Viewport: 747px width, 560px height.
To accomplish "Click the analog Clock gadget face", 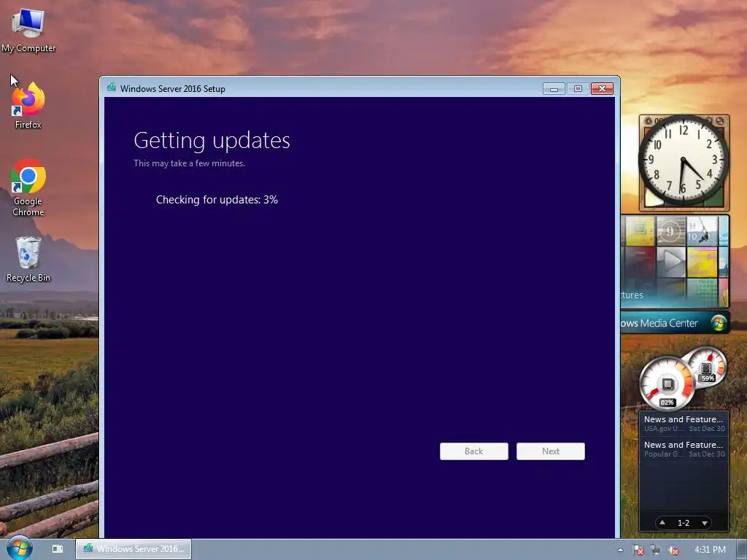I will coord(683,160).
